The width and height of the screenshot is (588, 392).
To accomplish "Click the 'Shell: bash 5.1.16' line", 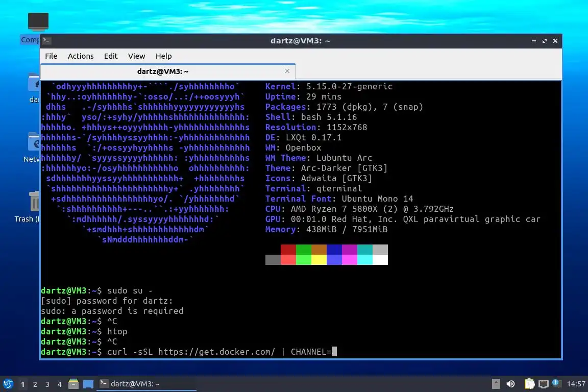I will [311, 117].
